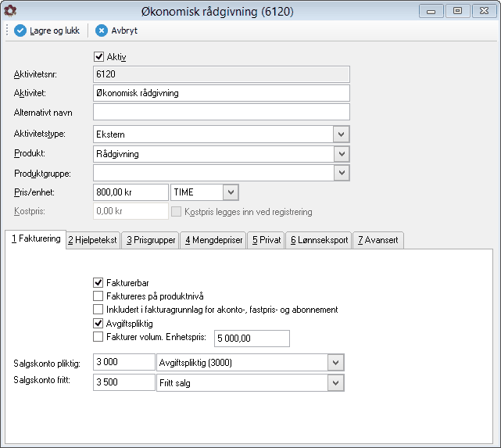Open the Aktivitetstype dropdown
This screenshot has height=448, width=501.
tap(342, 134)
